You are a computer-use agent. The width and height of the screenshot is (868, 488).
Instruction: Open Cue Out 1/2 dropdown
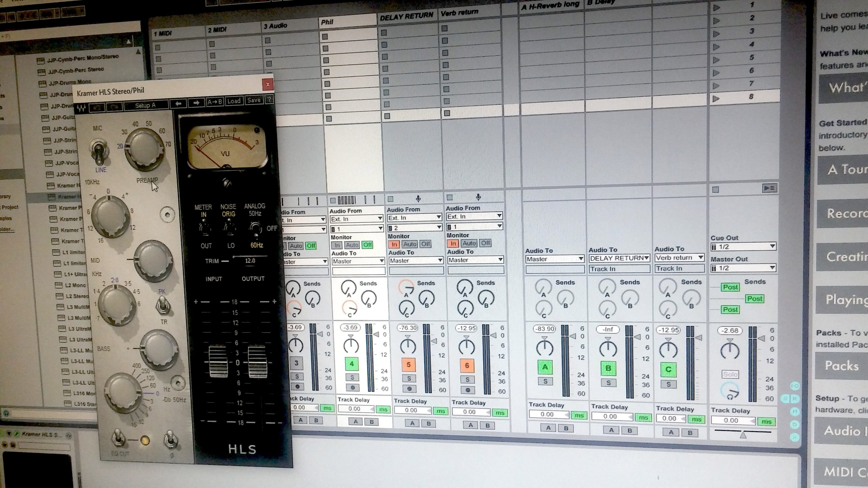743,247
